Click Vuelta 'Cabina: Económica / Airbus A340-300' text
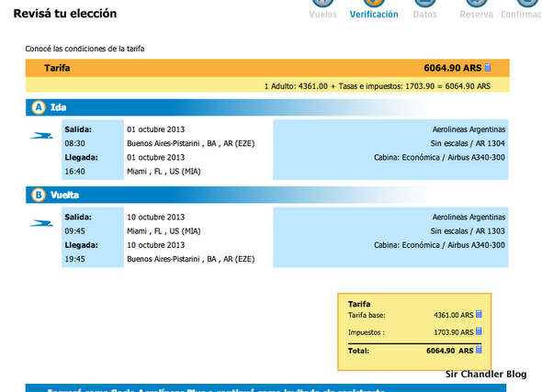Screen dimensions: 542x392 tap(439, 245)
